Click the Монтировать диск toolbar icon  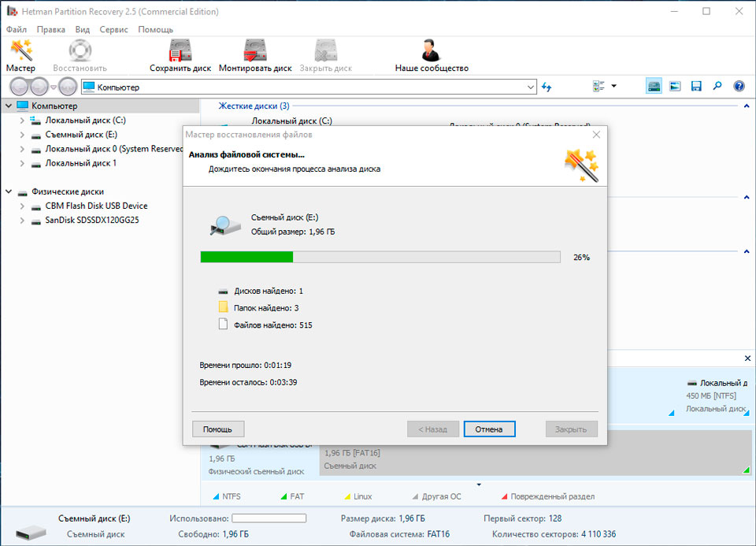coord(255,50)
